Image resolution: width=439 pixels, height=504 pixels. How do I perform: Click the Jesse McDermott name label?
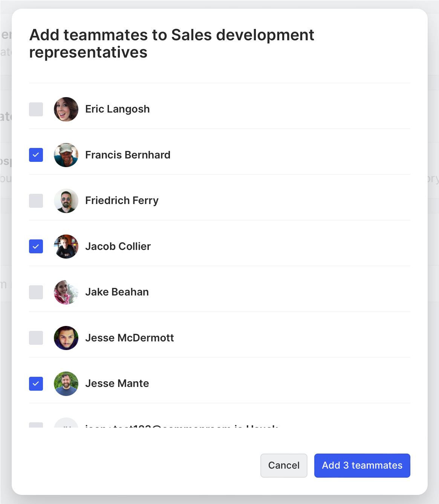click(x=130, y=338)
